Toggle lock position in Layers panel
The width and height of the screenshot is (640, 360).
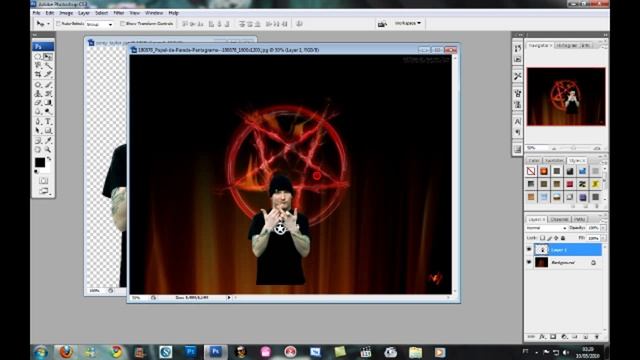pos(556,238)
